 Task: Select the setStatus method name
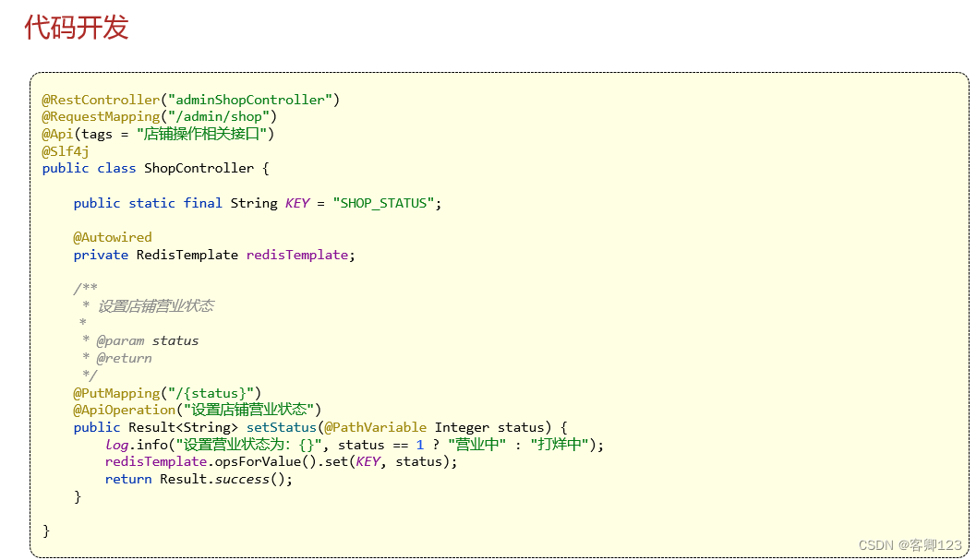coord(280,426)
